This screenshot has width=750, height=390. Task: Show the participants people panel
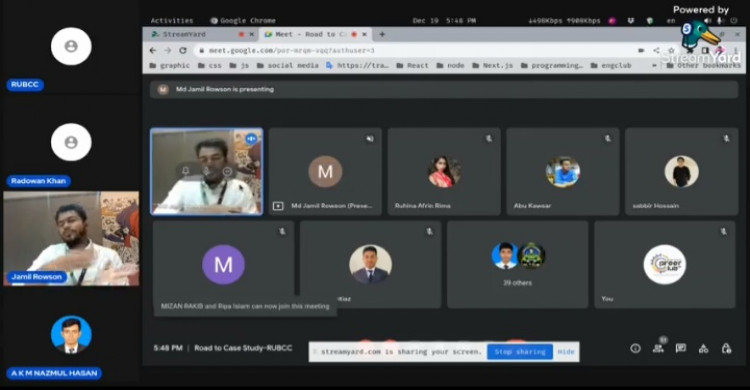[x=658, y=348]
